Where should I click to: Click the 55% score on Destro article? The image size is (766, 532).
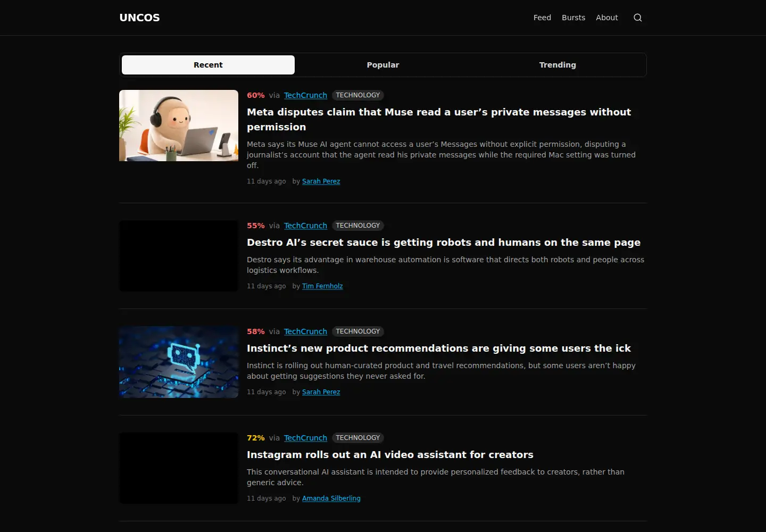pos(256,226)
